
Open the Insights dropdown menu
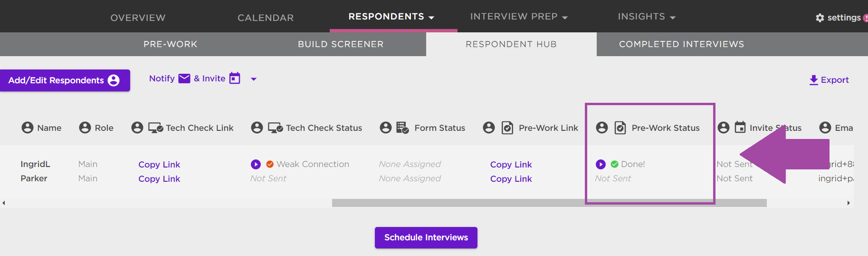tap(647, 17)
